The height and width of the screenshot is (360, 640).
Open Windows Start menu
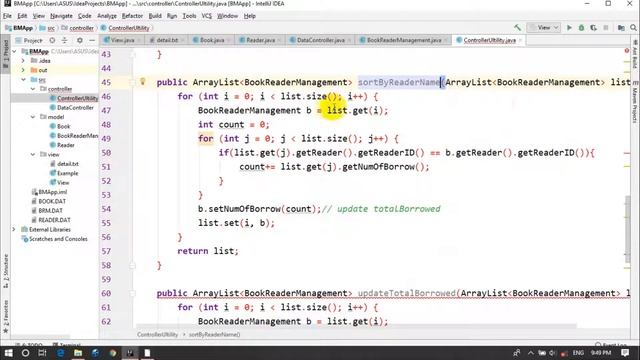tap(8, 353)
